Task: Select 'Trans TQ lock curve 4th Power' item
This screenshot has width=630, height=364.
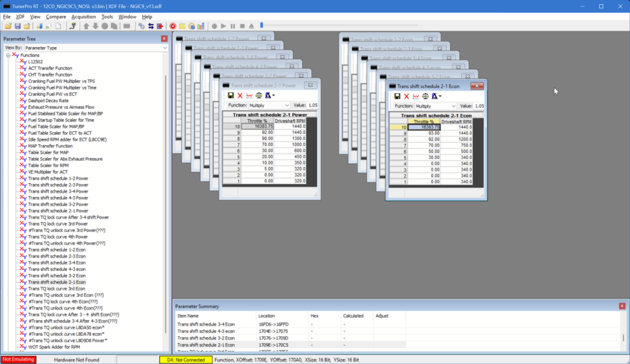Action: click(58, 237)
